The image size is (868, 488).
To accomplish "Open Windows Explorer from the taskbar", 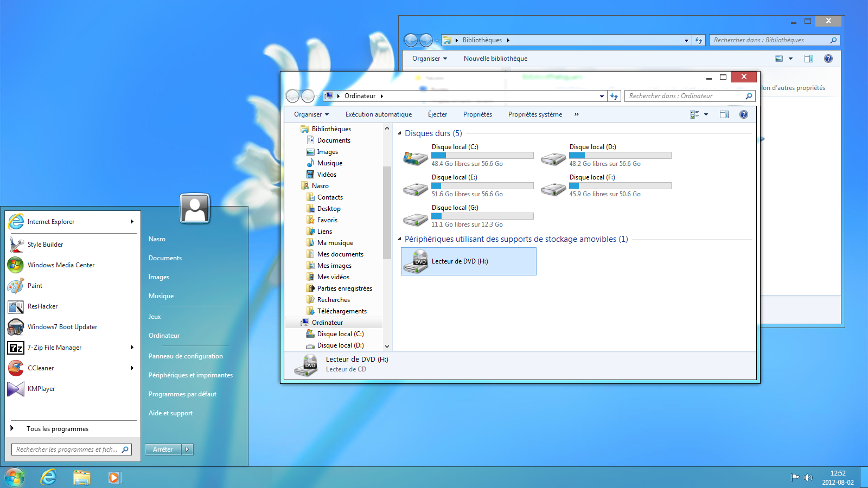I will (82, 477).
